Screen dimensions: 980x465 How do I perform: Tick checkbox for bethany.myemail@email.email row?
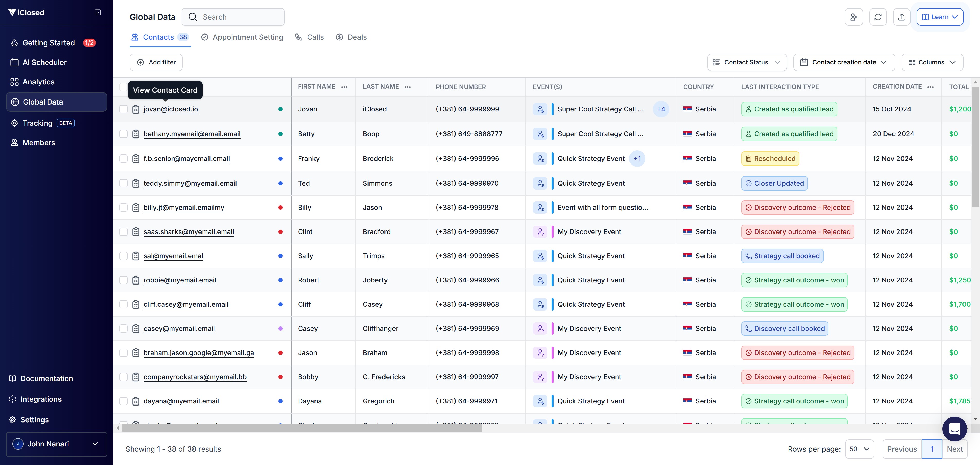[x=123, y=134]
